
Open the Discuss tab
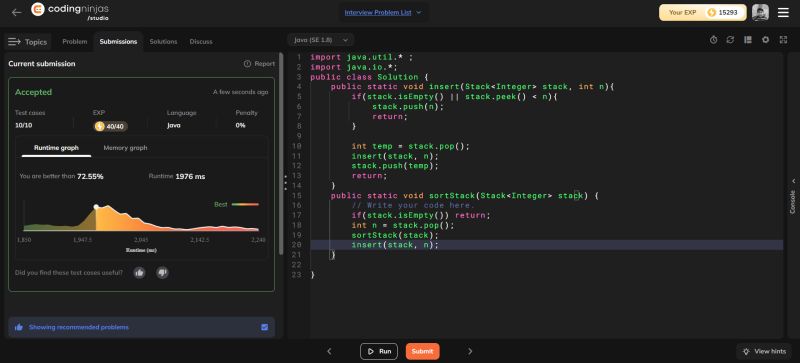pos(201,42)
